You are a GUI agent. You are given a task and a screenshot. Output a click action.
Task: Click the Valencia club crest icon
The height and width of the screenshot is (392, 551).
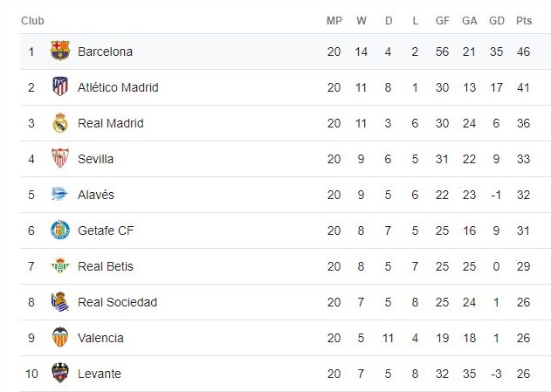pos(59,337)
